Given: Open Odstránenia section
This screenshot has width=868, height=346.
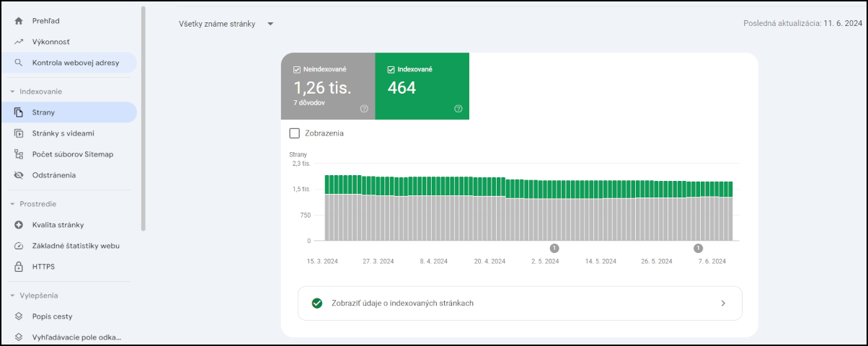Looking at the screenshot, I should click(x=68, y=175).
